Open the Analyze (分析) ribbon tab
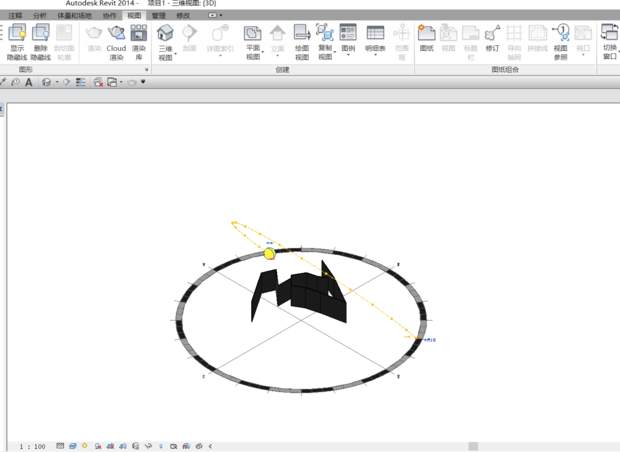This screenshot has height=452, width=620. (x=39, y=16)
